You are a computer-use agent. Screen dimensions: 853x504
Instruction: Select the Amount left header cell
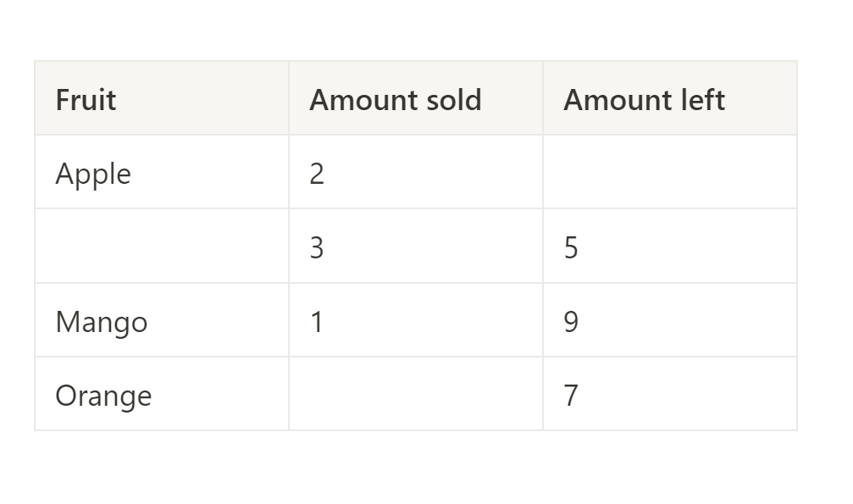tap(670, 98)
